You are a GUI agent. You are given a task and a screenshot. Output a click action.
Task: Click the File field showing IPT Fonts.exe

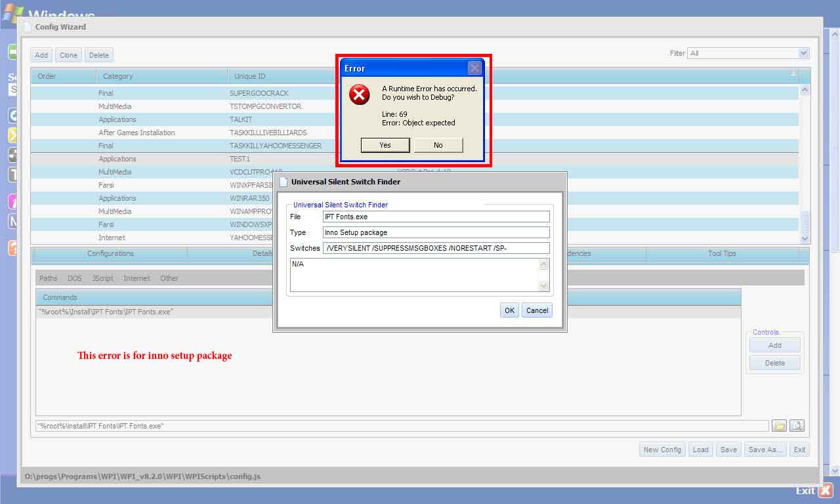point(436,217)
